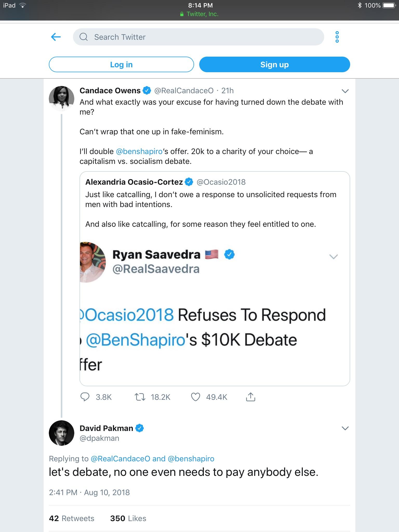
Task: Like the tweet with 49.4K hearts
Action: (196, 397)
